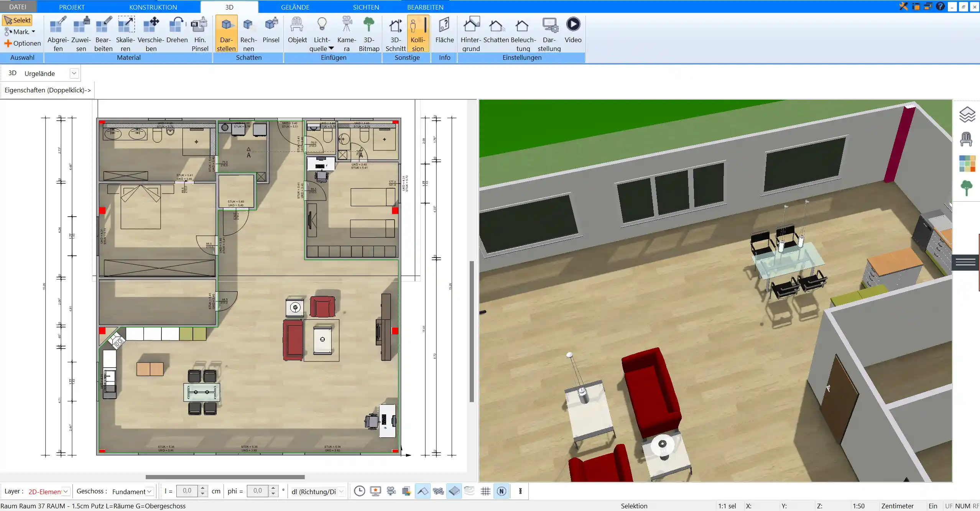
Task: Toggle the terrain contour display button
Action: [470, 491]
